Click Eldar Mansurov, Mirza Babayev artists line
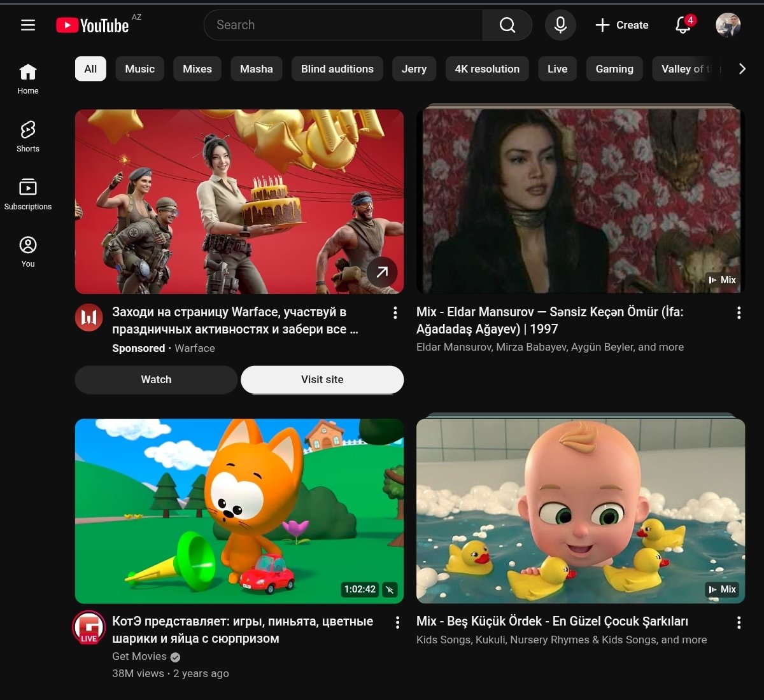 click(x=550, y=347)
